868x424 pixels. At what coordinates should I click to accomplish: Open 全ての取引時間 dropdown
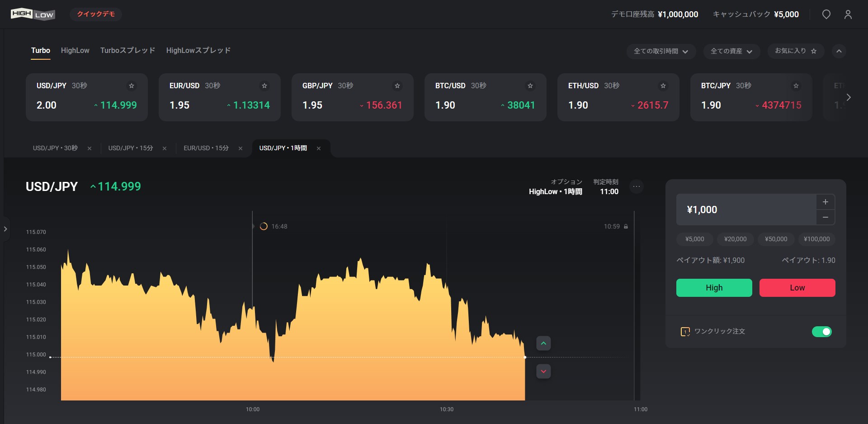coord(660,51)
